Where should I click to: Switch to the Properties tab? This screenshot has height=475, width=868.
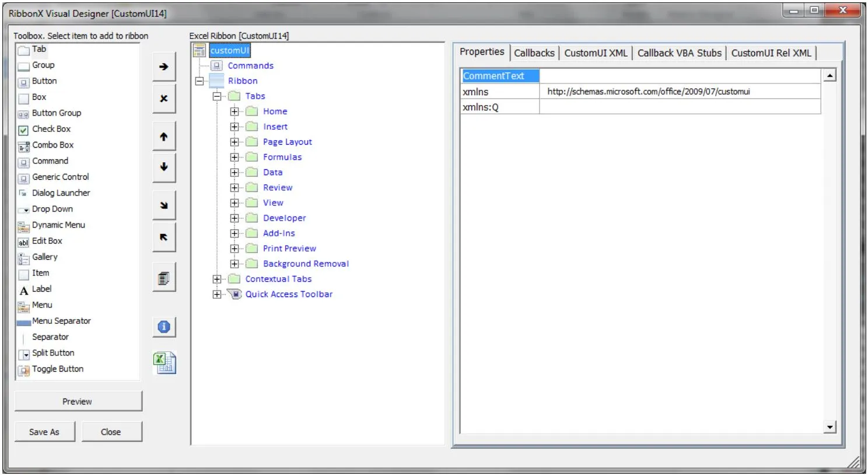[x=482, y=52]
